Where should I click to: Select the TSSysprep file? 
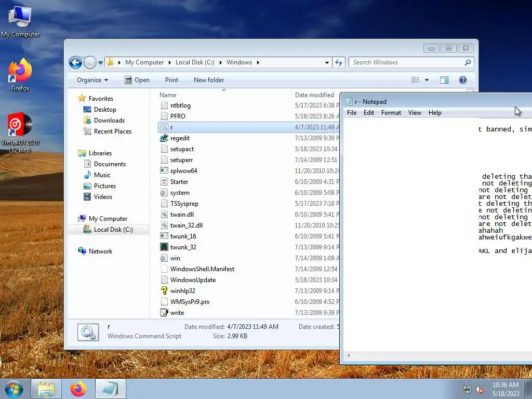coord(184,204)
